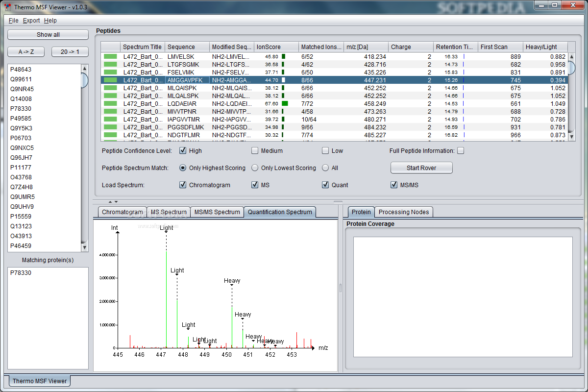
Task: Click Heavy/Light value 0.786
Action: (558, 119)
